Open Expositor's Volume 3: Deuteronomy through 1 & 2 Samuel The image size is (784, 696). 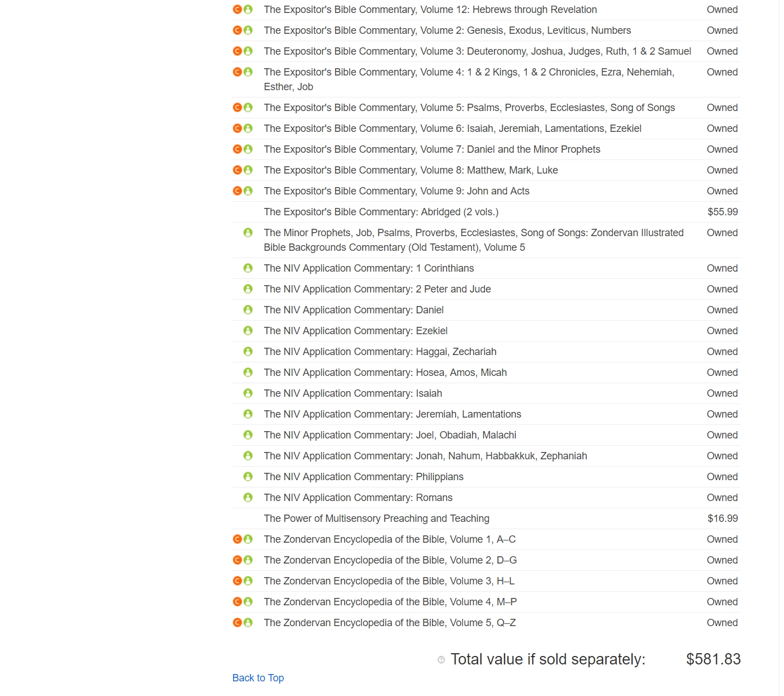click(478, 51)
